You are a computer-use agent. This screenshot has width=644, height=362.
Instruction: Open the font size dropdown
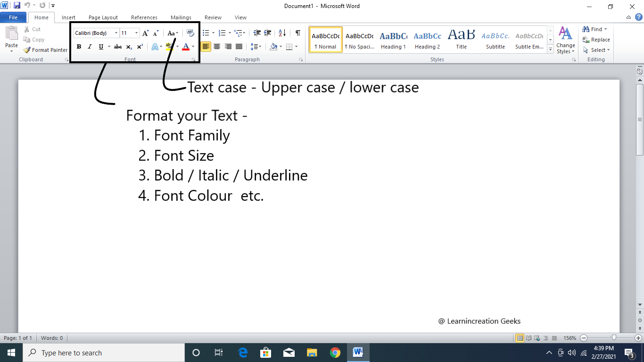pyautogui.click(x=137, y=33)
